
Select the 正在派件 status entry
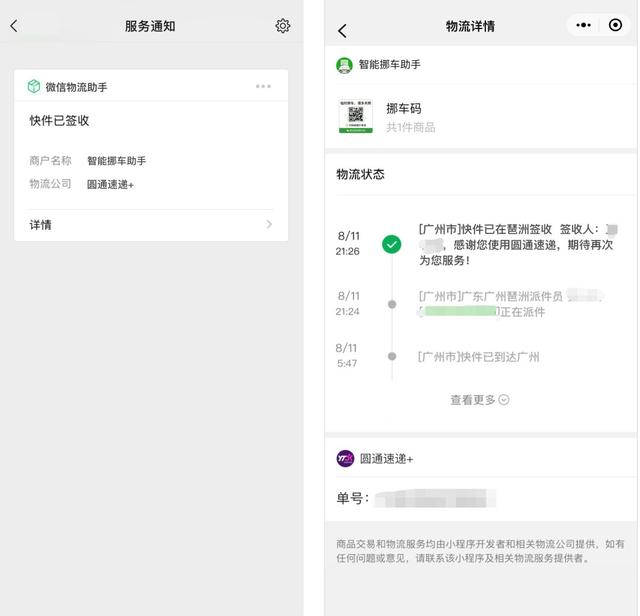511,304
